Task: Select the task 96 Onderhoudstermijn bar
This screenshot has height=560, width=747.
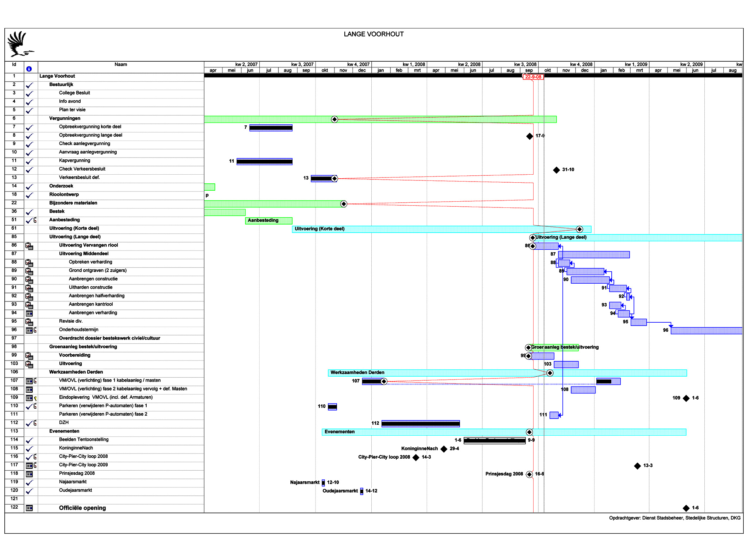Action: (x=707, y=331)
